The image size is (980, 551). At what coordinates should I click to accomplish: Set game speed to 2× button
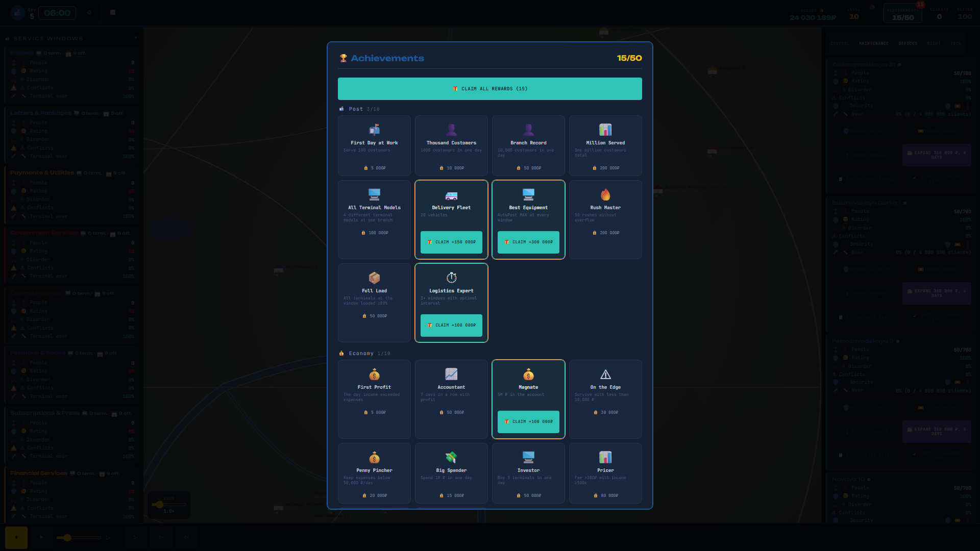point(161,537)
